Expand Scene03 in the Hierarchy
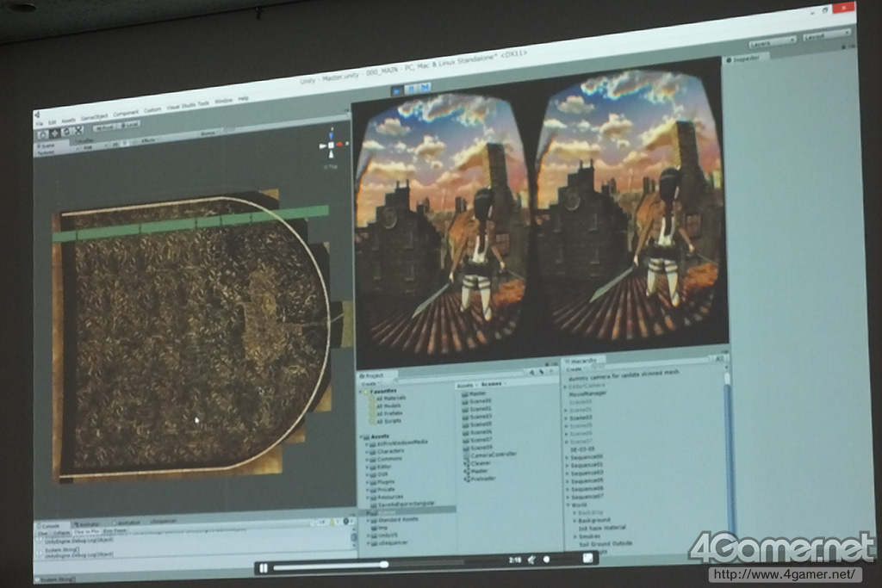Screen dimensions: 882x588 click(x=566, y=418)
